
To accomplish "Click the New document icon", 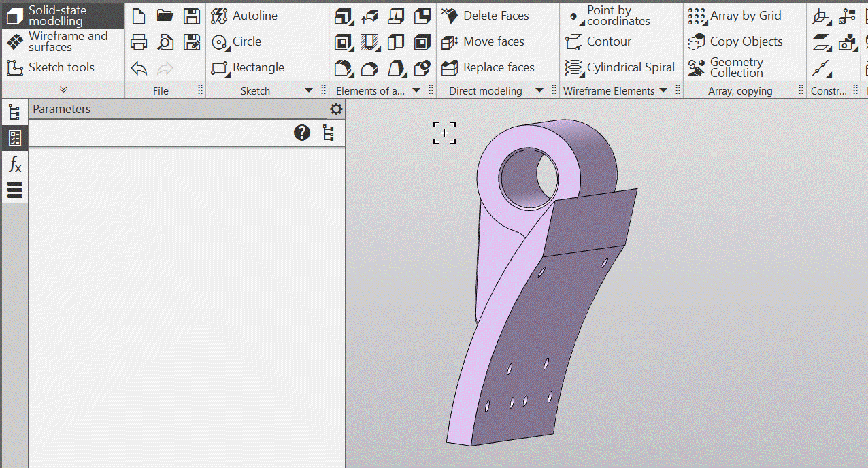I will point(139,16).
